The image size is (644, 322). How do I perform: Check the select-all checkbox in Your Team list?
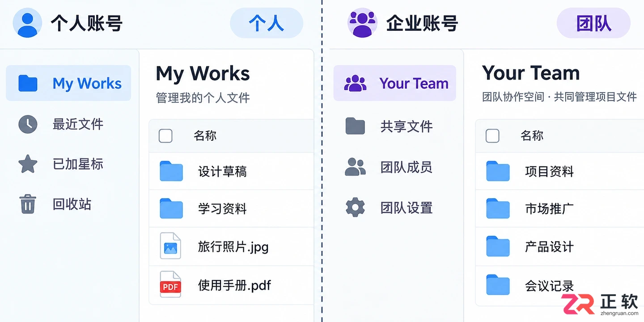pos(492,136)
